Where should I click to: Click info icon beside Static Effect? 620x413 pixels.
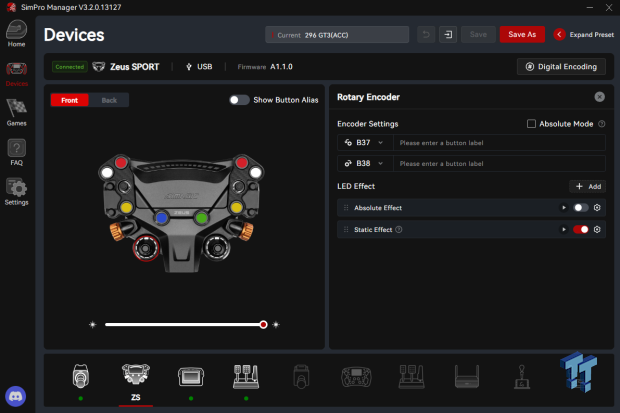(x=399, y=229)
